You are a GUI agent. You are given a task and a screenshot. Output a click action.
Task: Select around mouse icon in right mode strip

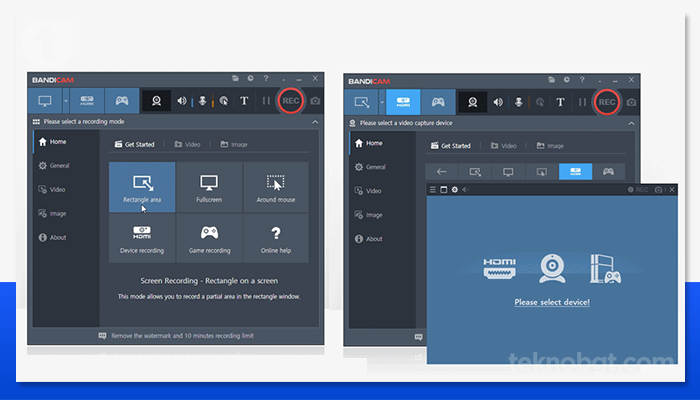tap(542, 171)
